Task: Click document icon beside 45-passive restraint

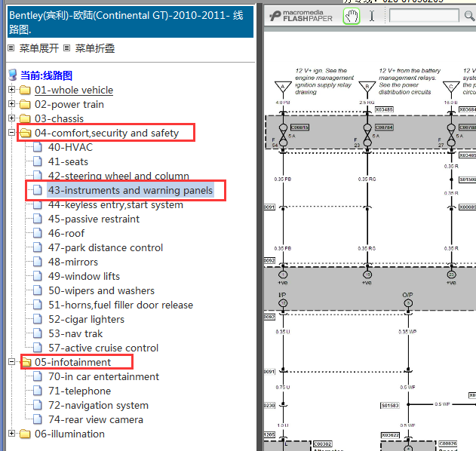Action: point(37,219)
